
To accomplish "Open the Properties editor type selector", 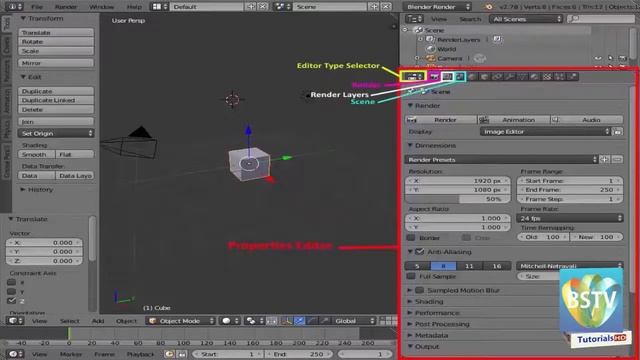I will (x=413, y=76).
